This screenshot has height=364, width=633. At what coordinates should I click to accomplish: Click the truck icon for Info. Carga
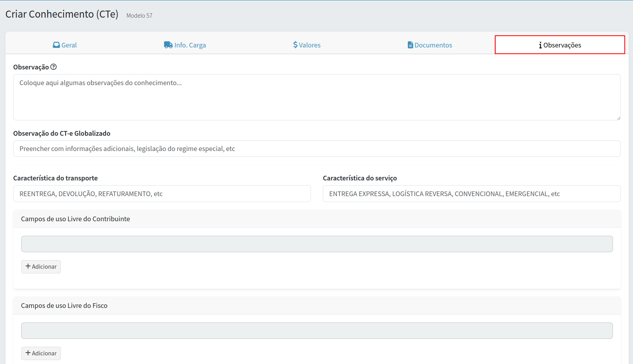[x=168, y=45]
